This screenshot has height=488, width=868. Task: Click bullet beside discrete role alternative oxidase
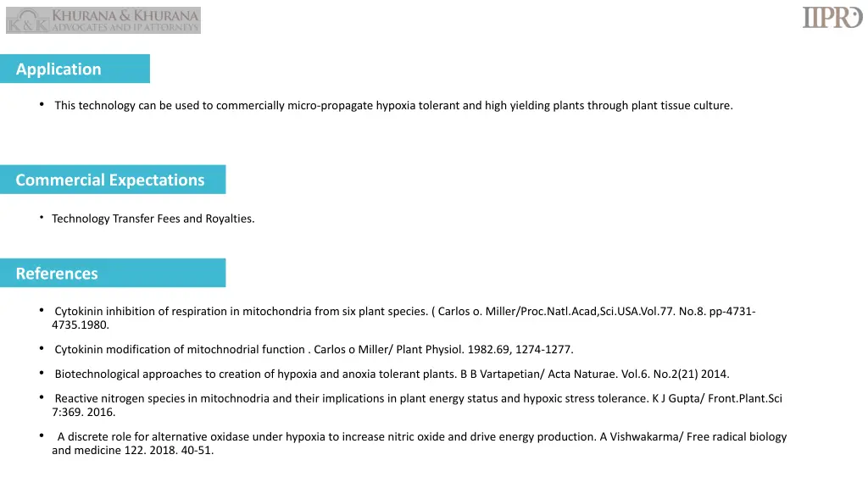(x=42, y=435)
